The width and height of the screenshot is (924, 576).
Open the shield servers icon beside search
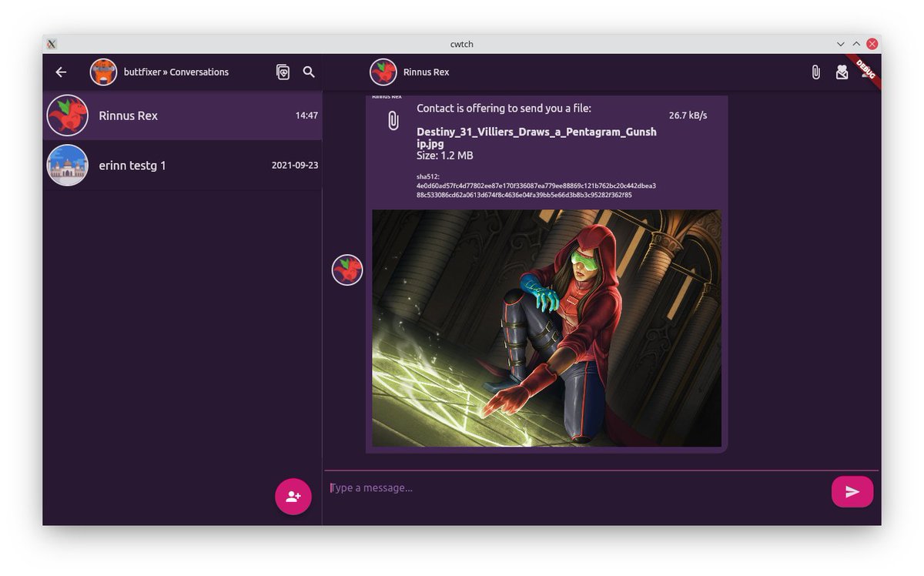(x=283, y=72)
